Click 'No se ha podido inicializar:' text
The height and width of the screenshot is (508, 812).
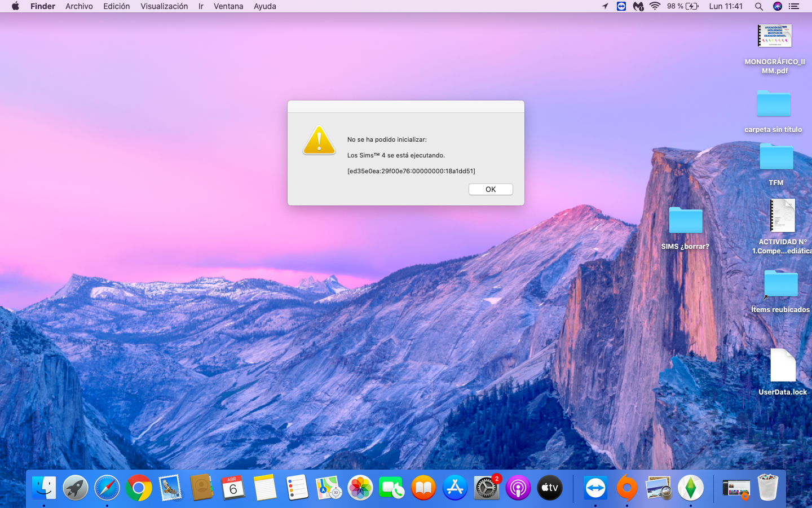[x=387, y=139]
